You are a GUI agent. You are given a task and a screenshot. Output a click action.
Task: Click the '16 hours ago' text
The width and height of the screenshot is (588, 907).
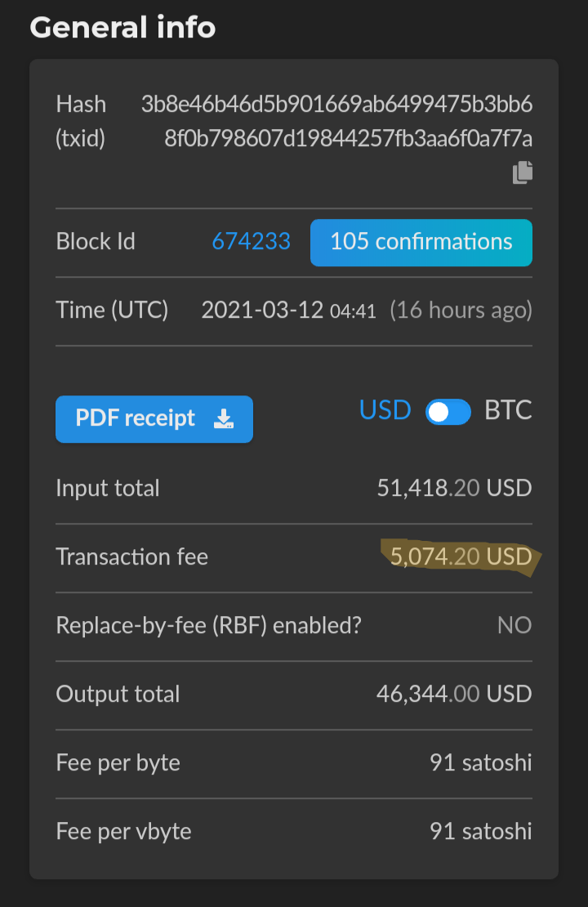pos(461,311)
